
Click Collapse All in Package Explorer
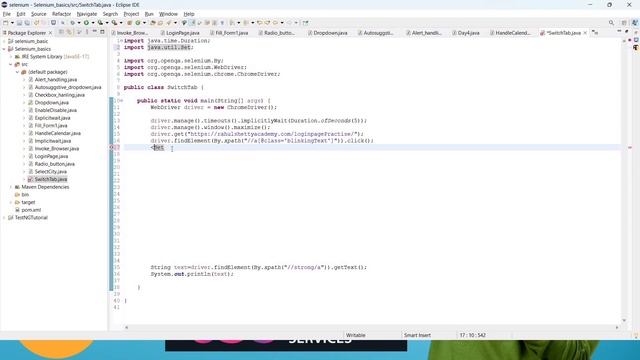[61, 32]
